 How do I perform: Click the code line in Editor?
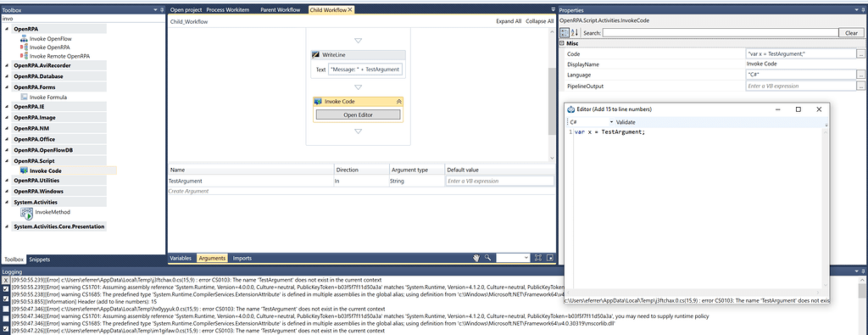609,132
